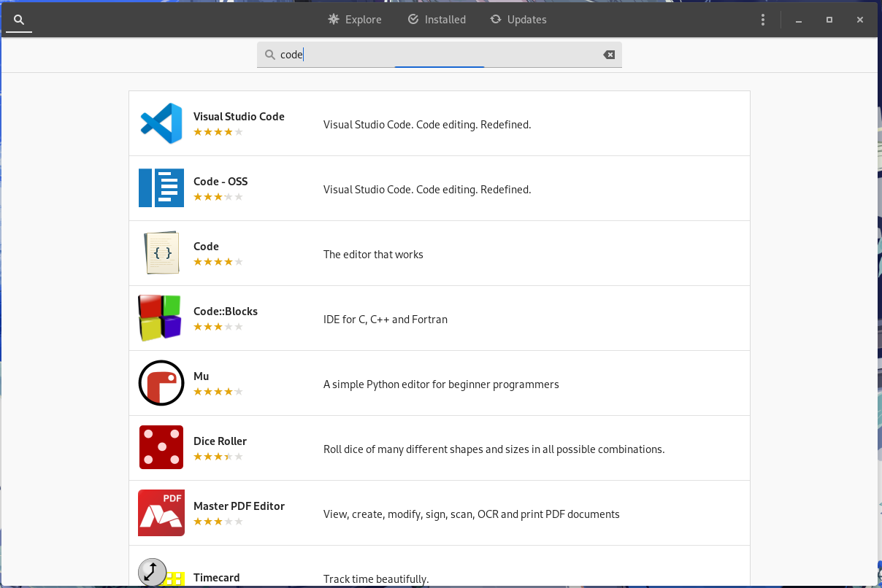Click the Visual Studio Code star rating
This screenshot has width=882, height=588.
(x=218, y=132)
